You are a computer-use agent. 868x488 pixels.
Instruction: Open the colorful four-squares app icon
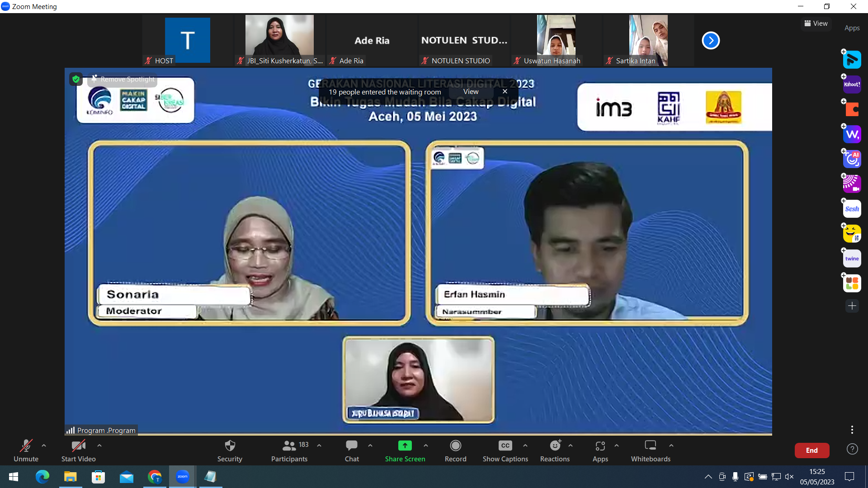(x=852, y=283)
